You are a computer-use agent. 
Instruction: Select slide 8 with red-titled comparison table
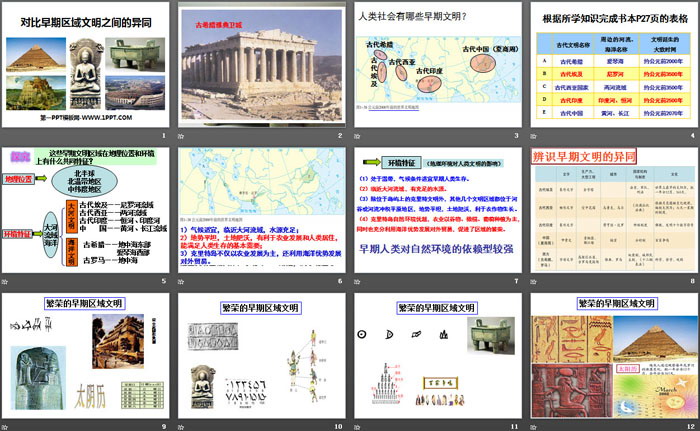tap(610, 210)
